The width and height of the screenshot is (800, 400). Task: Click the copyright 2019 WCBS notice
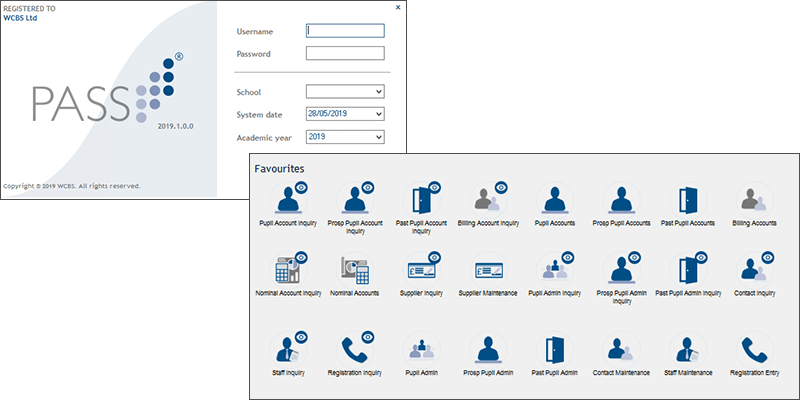pyautogui.click(x=71, y=186)
